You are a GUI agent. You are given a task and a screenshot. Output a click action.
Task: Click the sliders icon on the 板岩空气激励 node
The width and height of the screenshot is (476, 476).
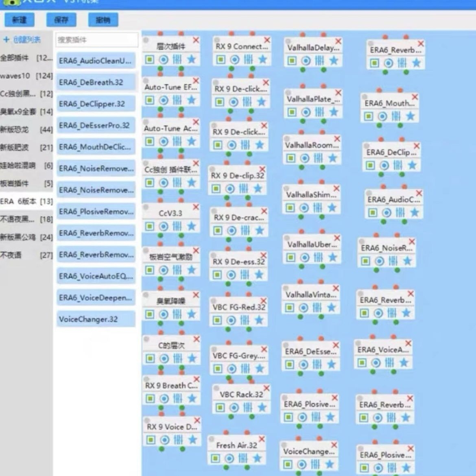click(177, 270)
